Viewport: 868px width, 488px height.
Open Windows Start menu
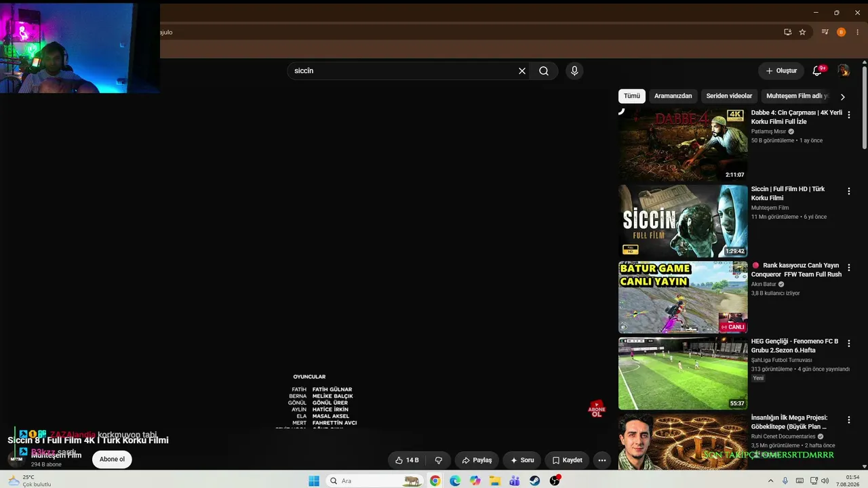tap(314, 481)
